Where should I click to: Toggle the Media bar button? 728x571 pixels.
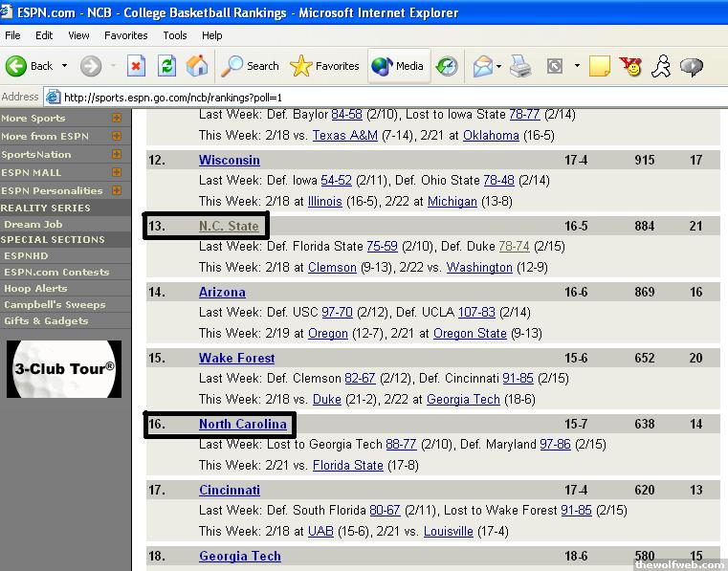point(398,66)
